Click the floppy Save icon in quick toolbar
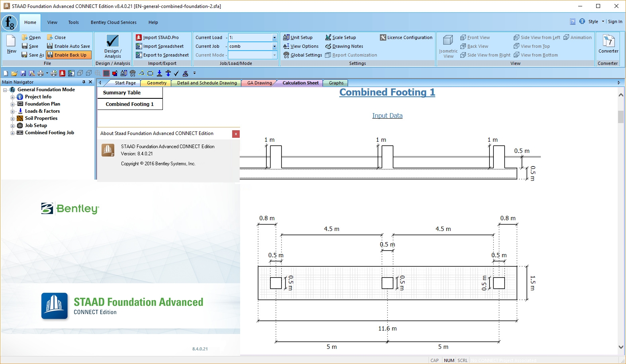Screen dimensions: 626x364 click(23, 73)
